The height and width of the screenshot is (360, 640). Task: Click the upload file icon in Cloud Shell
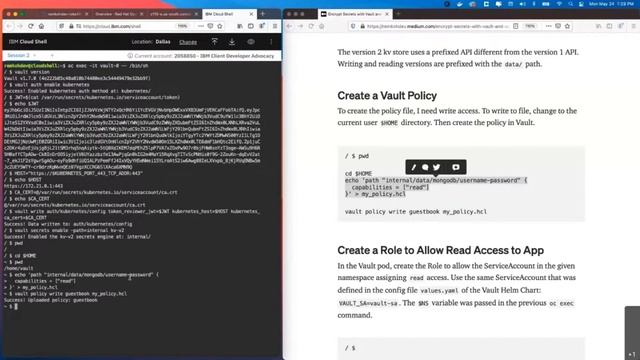214,42
